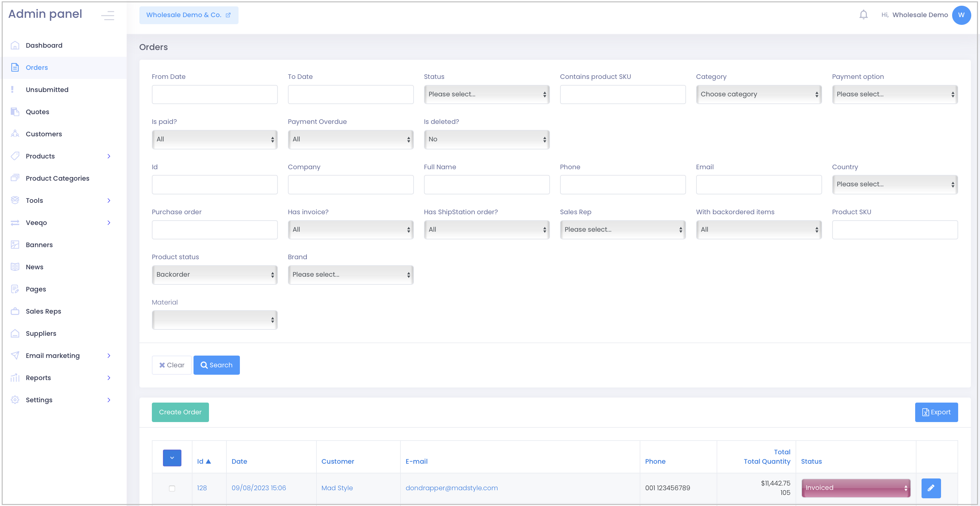Open the bulk select dropdown in table header
This screenshot has height=506, width=980.
point(172,458)
